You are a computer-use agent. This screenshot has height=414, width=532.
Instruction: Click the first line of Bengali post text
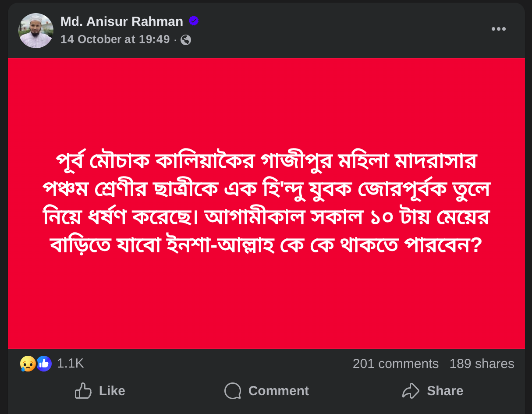[x=266, y=162]
